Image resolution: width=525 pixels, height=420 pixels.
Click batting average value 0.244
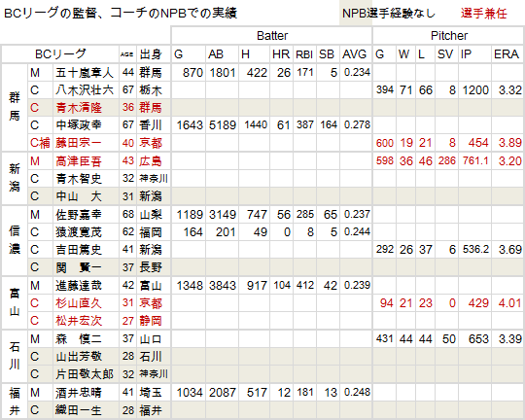tap(357, 231)
